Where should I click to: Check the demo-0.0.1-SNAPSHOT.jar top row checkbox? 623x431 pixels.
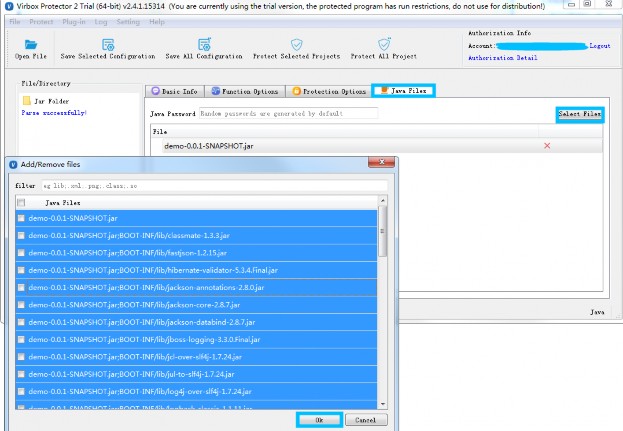click(x=21, y=218)
